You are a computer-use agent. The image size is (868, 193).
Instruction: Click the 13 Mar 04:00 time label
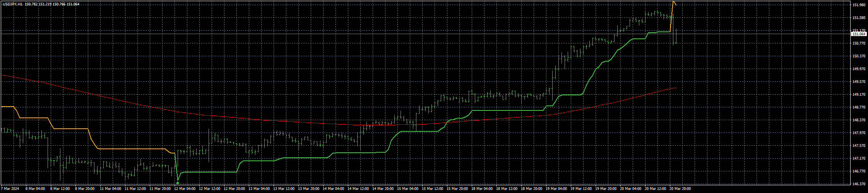pos(259,189)
